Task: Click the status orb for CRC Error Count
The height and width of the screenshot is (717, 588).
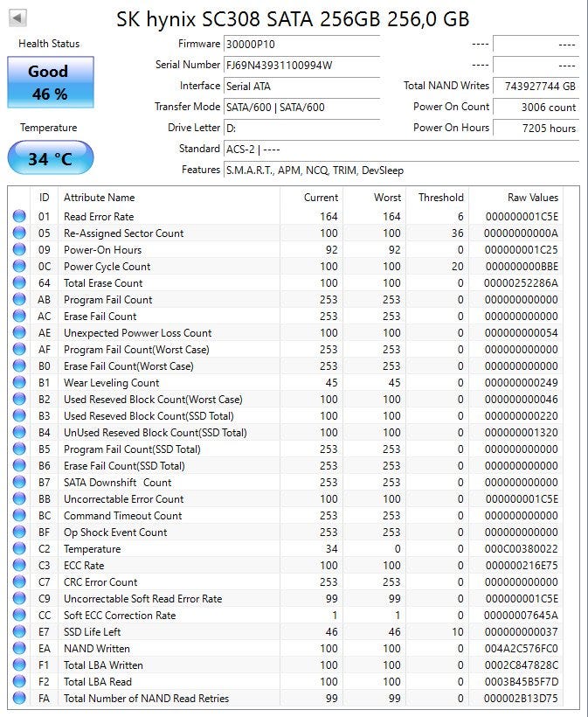Action: click(19, 581)
